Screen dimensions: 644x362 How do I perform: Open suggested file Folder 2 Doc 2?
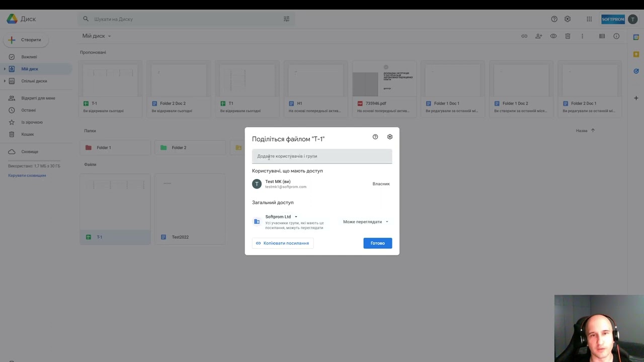179,89
